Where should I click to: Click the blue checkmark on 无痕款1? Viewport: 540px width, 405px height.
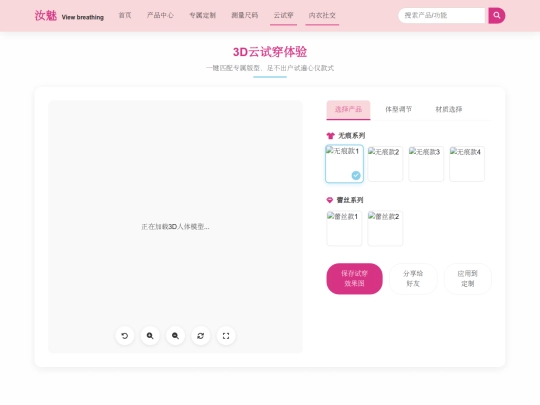pos(356,175)
